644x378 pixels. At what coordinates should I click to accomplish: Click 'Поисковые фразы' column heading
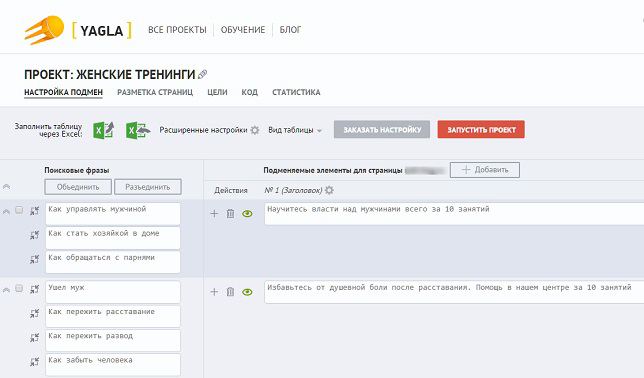77,170
